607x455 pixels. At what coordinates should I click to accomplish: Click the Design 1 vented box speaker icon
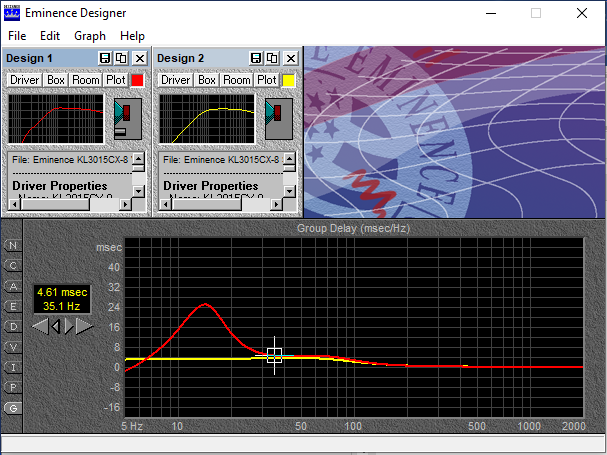(x=128, y=119)
